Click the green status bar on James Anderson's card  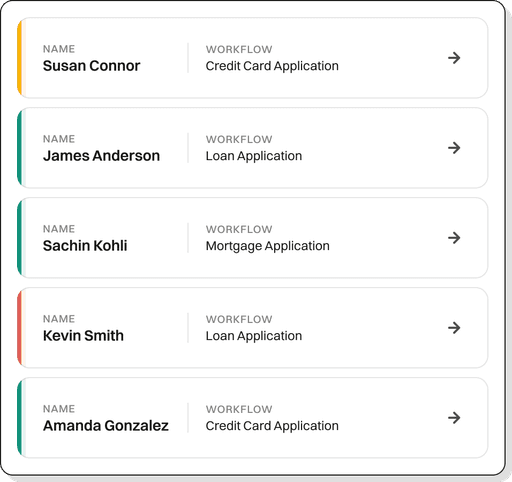(20, 148)
